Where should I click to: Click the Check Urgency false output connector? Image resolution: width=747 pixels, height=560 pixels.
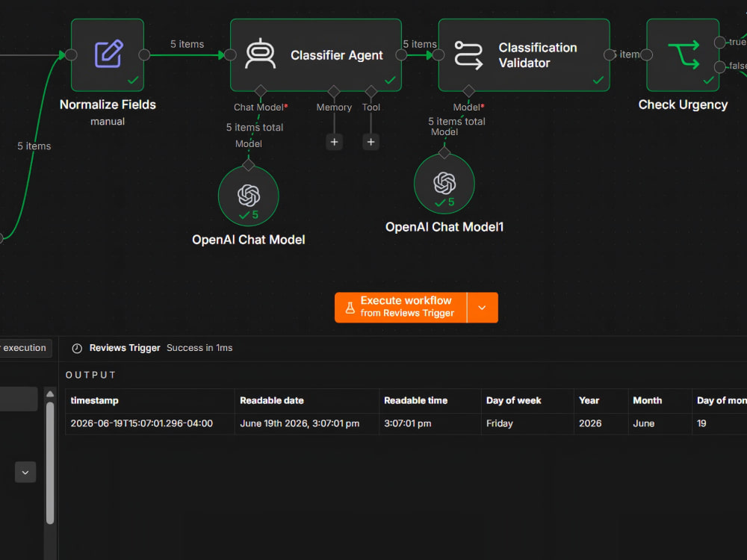click(x=720, y=66)
